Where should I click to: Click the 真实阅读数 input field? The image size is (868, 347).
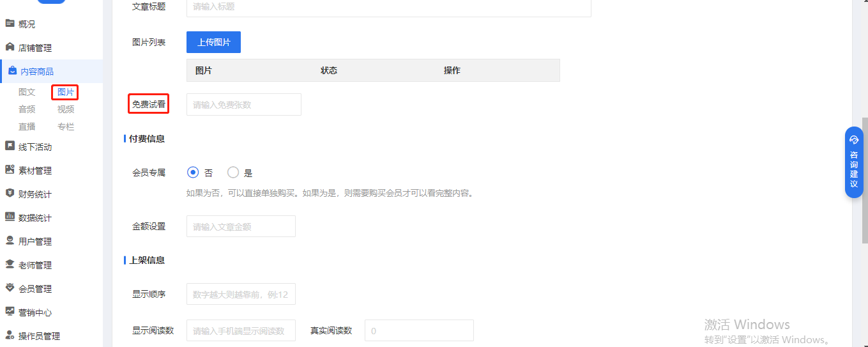tap(419, 331)
